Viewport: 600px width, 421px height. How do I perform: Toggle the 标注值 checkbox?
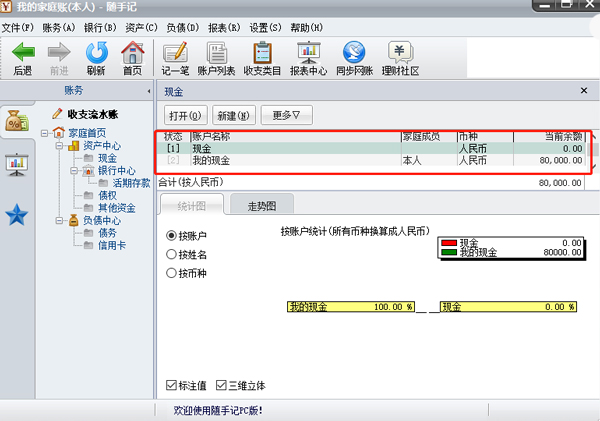pyautogui.click(x=171, y=385)
